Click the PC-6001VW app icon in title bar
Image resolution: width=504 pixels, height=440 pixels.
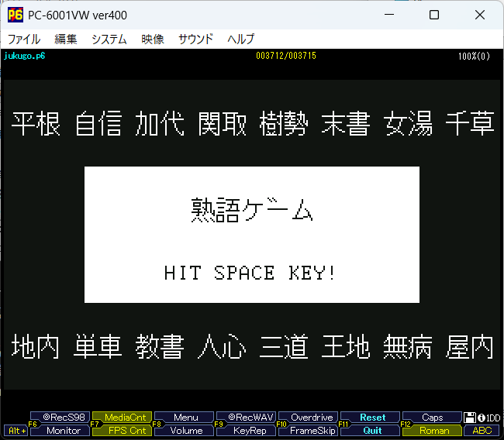(x=14, y=15)
